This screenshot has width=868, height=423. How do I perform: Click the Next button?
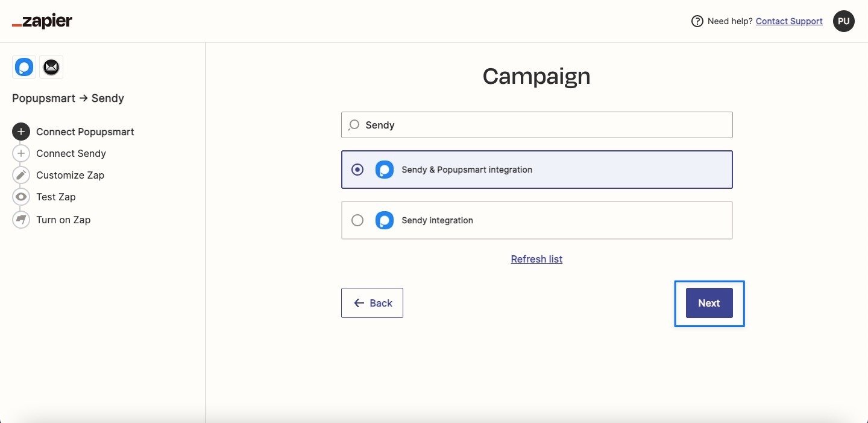[709, 303]
